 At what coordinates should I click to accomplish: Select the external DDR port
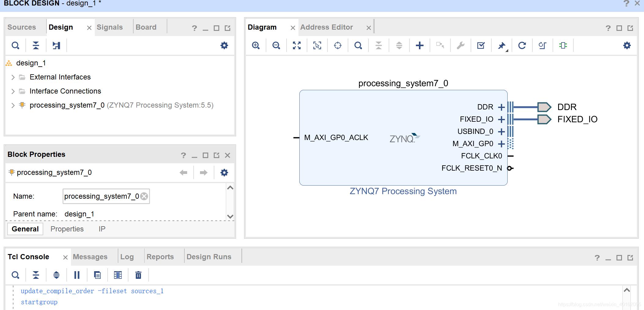tap(544, 107)
